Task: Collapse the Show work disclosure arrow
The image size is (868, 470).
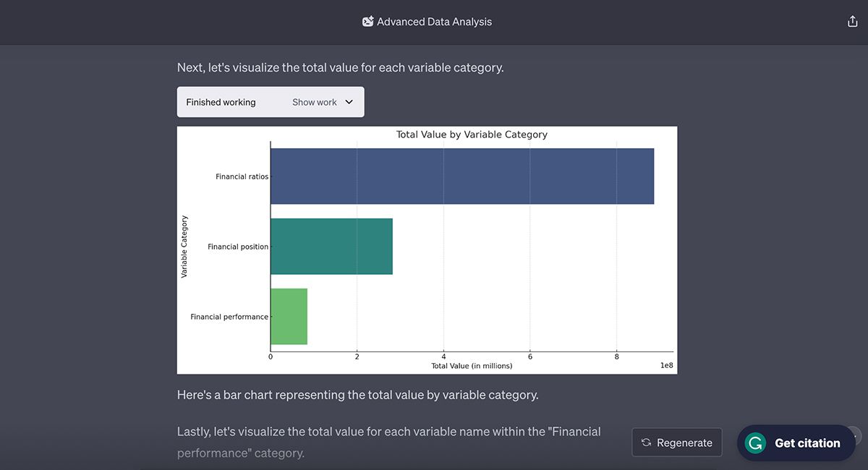Action: (349, 101)
